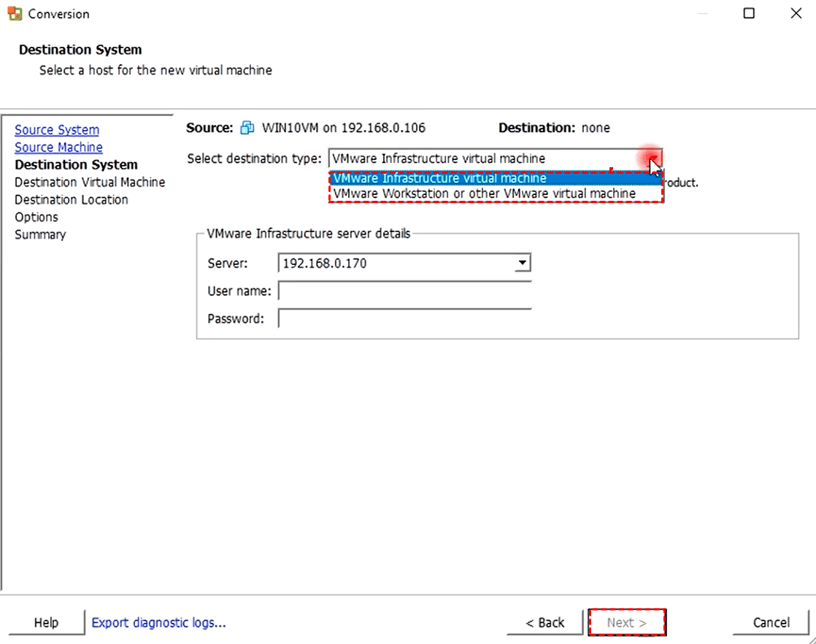Click the Back button
This screenshot has width=816, height=644.
pos(545,623)
